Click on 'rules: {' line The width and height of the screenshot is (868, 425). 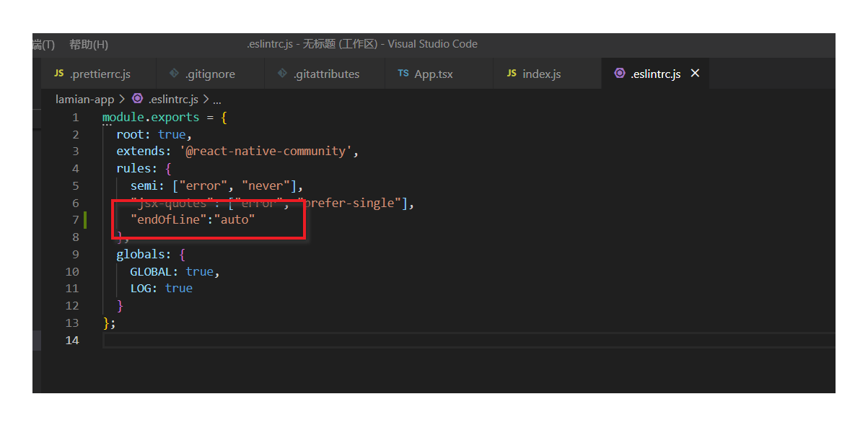click(x=144, y=168)
